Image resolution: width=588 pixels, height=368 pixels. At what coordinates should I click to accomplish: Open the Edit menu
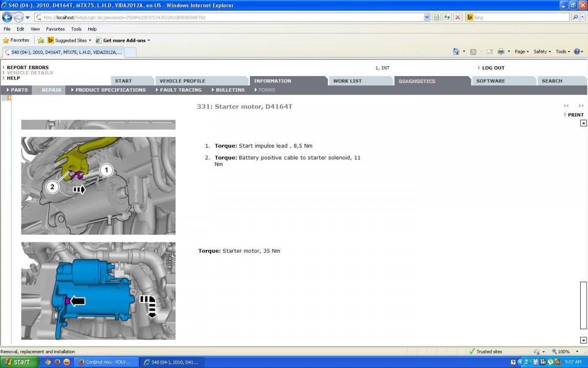click(x=21, y=29)
